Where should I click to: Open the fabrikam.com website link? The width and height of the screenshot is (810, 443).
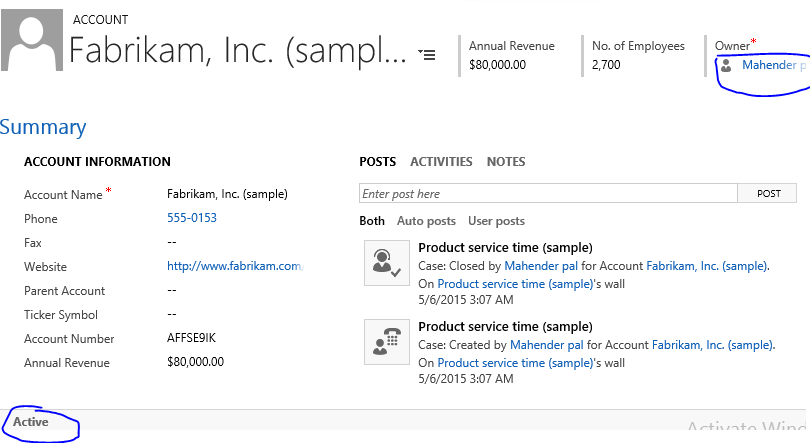click(234, 267)
